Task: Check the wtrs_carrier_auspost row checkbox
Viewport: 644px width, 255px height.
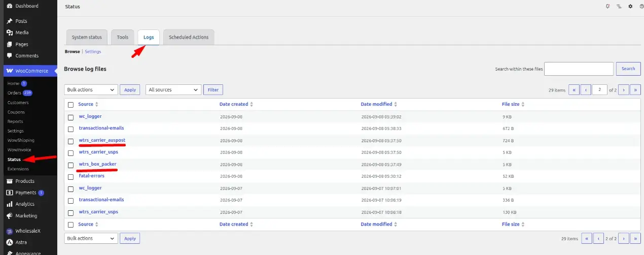Action: [x=70, y=141]
